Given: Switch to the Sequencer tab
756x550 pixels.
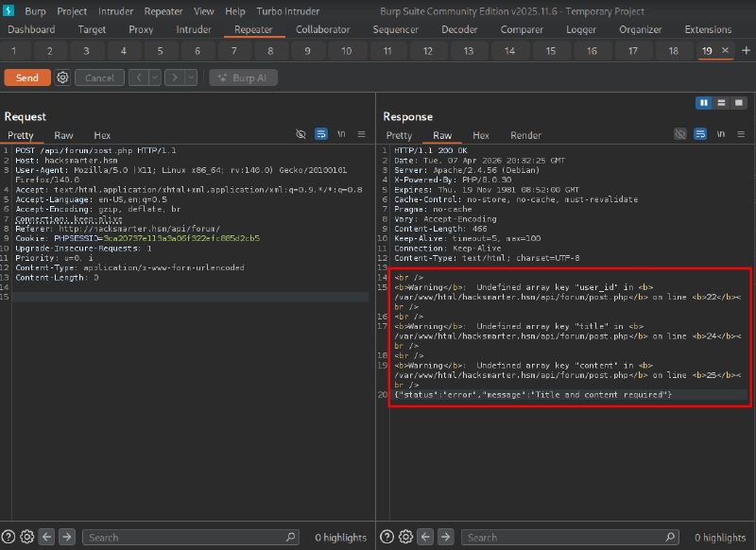Looking at the screenshot, I should coord(395,29).
